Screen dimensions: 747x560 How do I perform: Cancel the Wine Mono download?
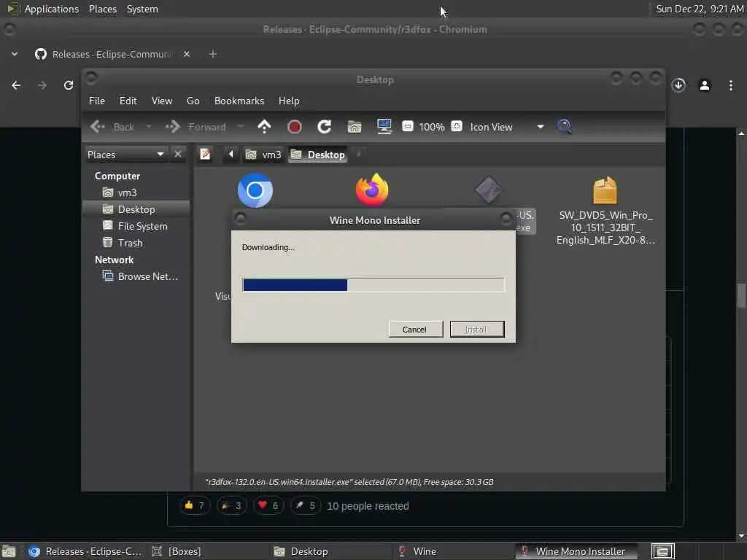click(415, 330)
